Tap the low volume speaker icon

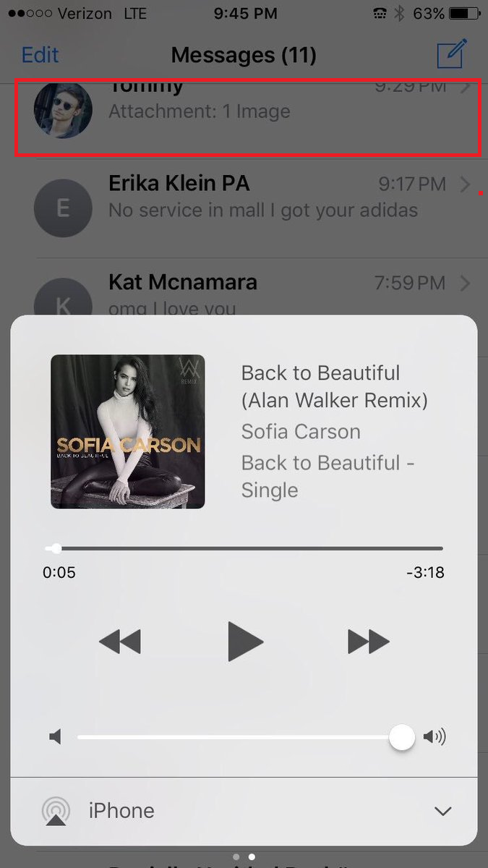(56, 737)
